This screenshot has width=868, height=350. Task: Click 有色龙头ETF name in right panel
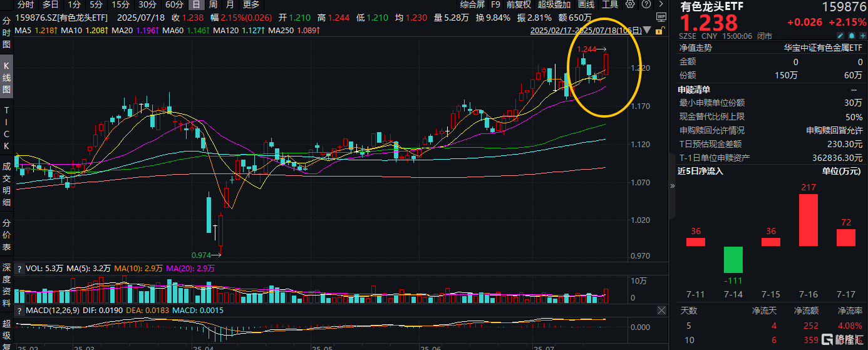[712, 6]
